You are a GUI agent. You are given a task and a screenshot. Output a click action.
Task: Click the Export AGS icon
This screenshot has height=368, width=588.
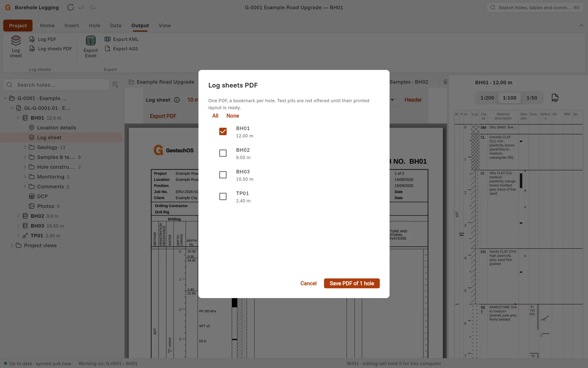(107, 49)
